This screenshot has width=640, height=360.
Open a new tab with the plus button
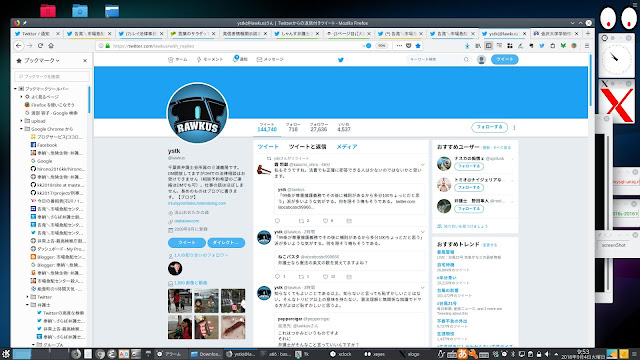point(588,33)
